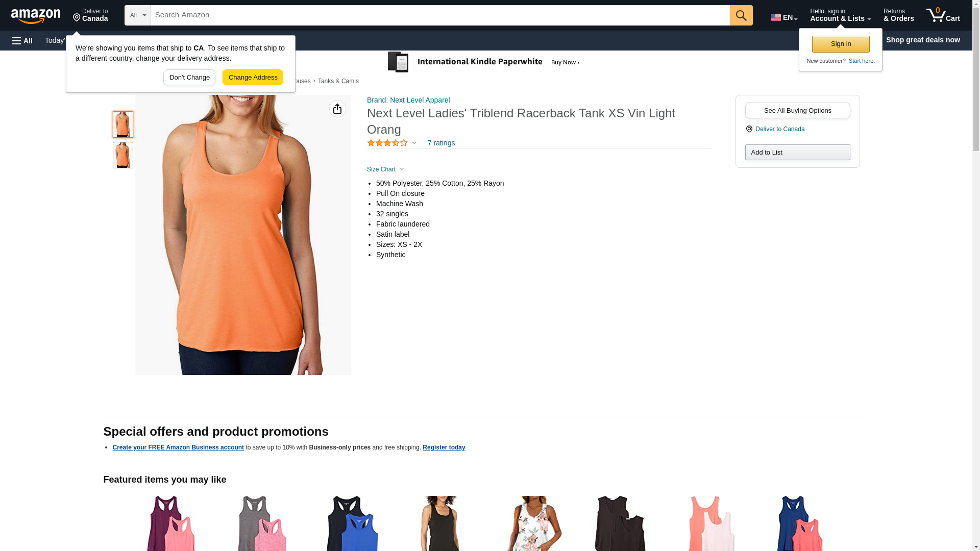Click Don't Change button
Screen dimensions: 980x551
pyautogui.click(x=189, y=78)
